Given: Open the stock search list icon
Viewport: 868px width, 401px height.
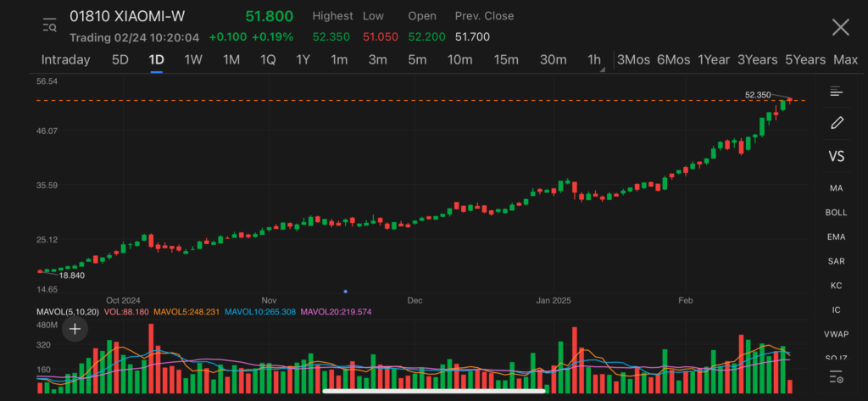Looking at the screenshot, I should coord(50,26).
